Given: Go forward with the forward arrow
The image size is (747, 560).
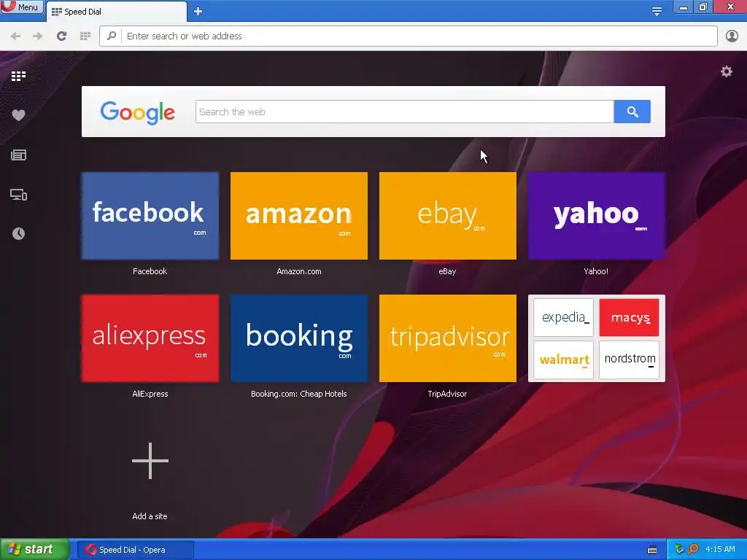Looking at the screenshot, I should (x=38, y=36).
